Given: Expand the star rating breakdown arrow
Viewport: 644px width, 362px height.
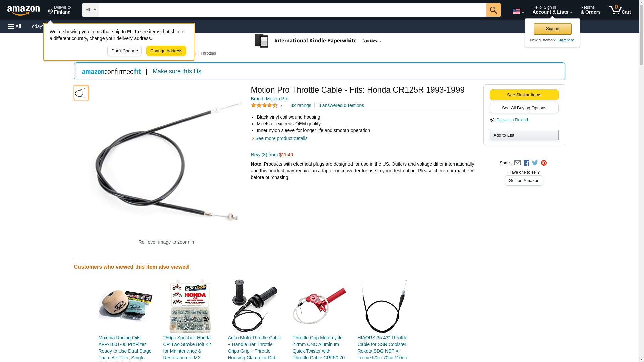Looking at the screenshot, I should (x=282, y=105).
